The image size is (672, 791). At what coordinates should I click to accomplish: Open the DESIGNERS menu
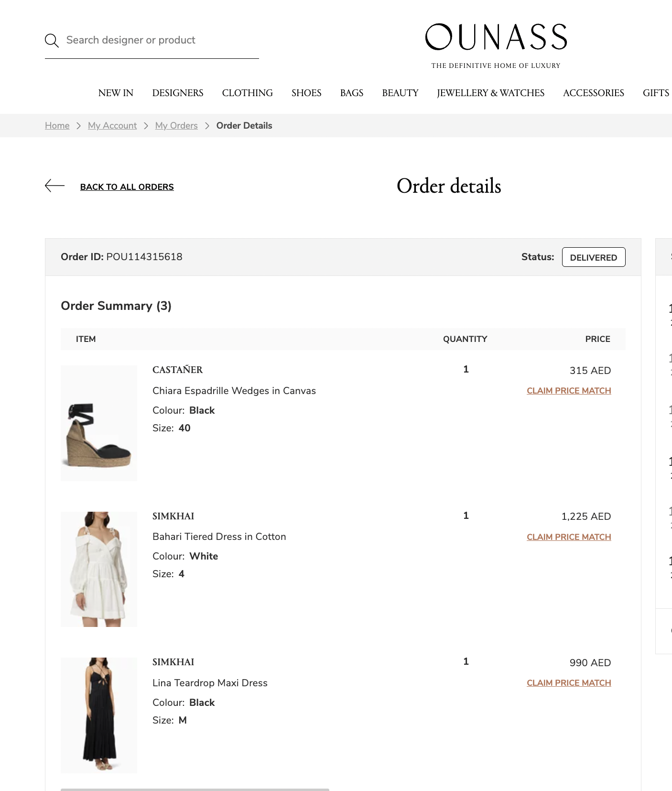178,93
